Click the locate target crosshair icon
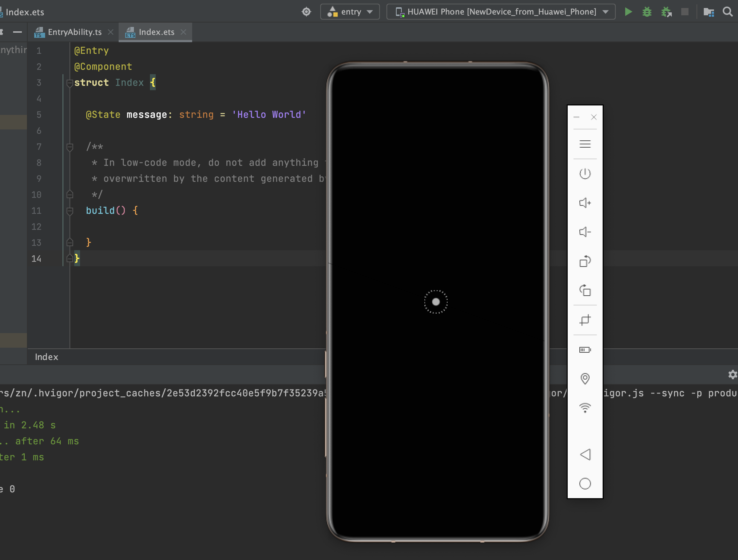 coord(306,12)
